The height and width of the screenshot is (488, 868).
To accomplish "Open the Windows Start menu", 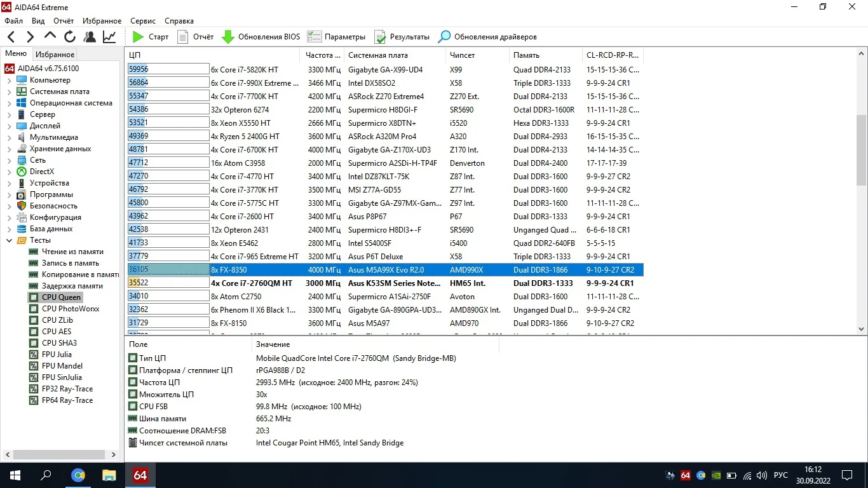I will coord(15,475).
